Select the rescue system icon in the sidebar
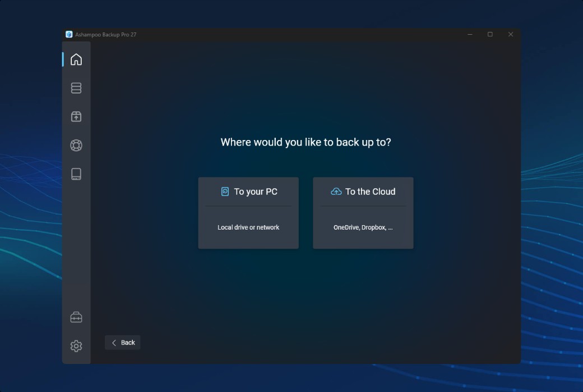Viewport: 583px width, 392px height. point(76,174)
